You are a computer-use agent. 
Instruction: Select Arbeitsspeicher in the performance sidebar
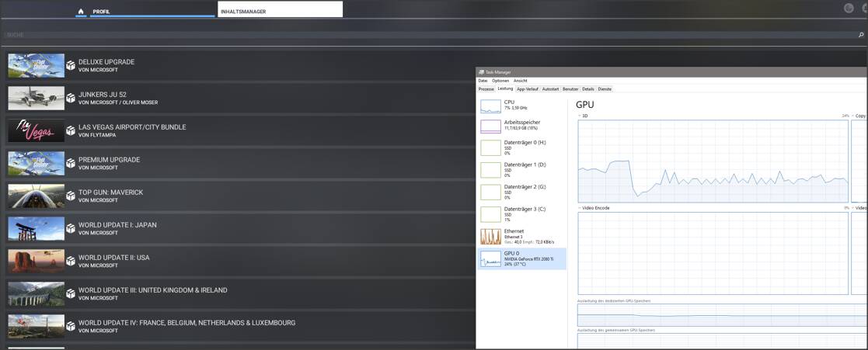(x=522, y=126)
